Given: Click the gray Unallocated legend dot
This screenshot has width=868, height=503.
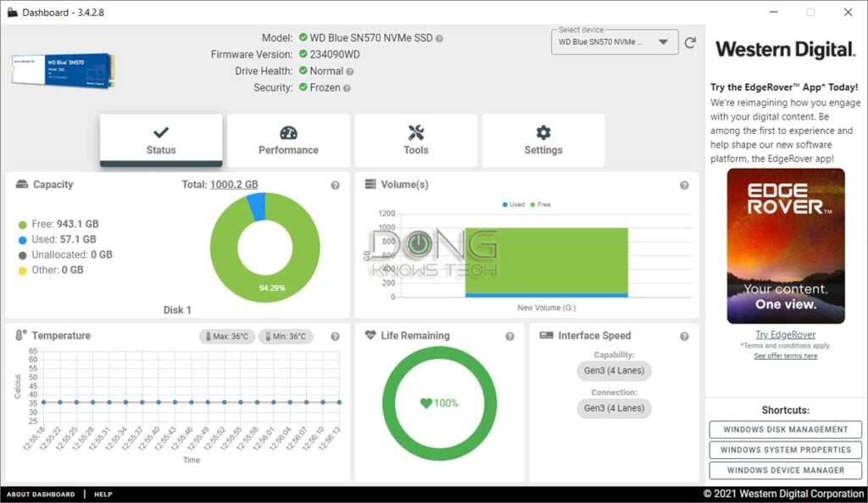Looking at the screenshot, I should click(x=23, y=255).
